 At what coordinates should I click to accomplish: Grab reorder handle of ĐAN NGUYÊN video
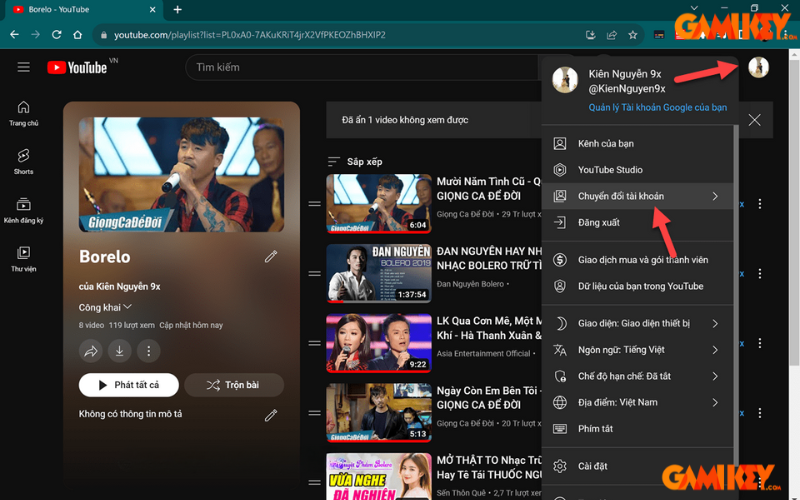315,273
